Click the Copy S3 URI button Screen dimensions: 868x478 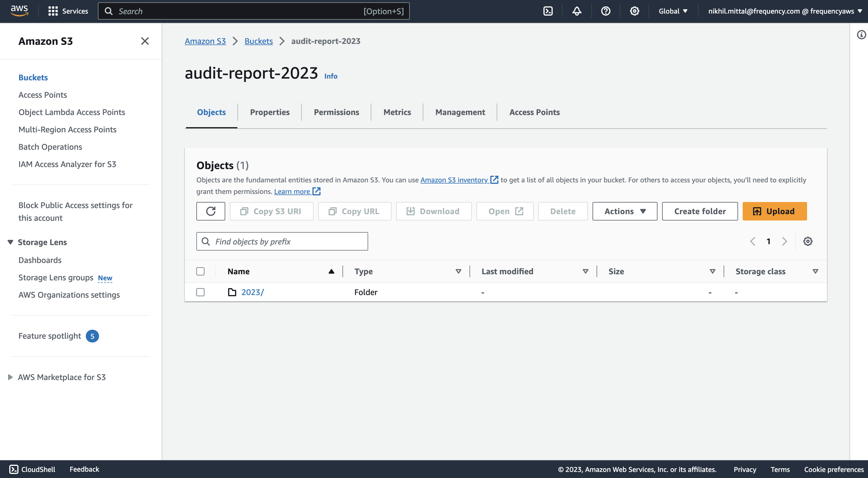pyautogui.click(x=272, y=211)
